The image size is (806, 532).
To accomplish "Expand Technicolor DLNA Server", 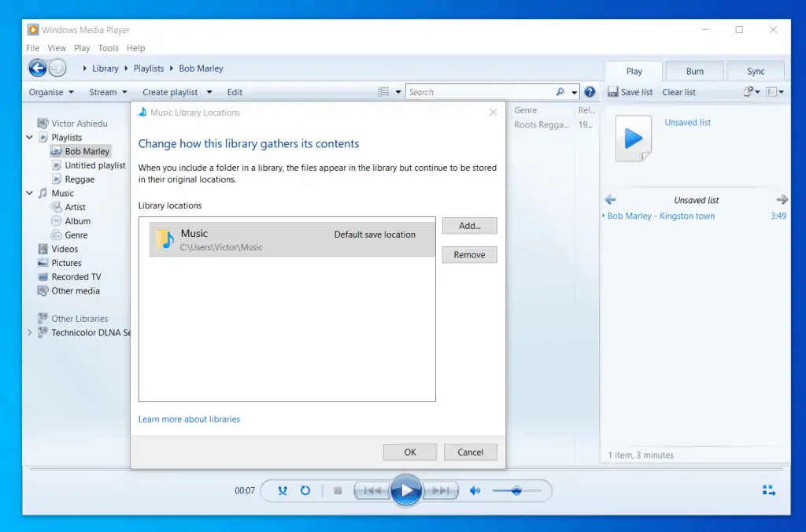I will 30,332.
